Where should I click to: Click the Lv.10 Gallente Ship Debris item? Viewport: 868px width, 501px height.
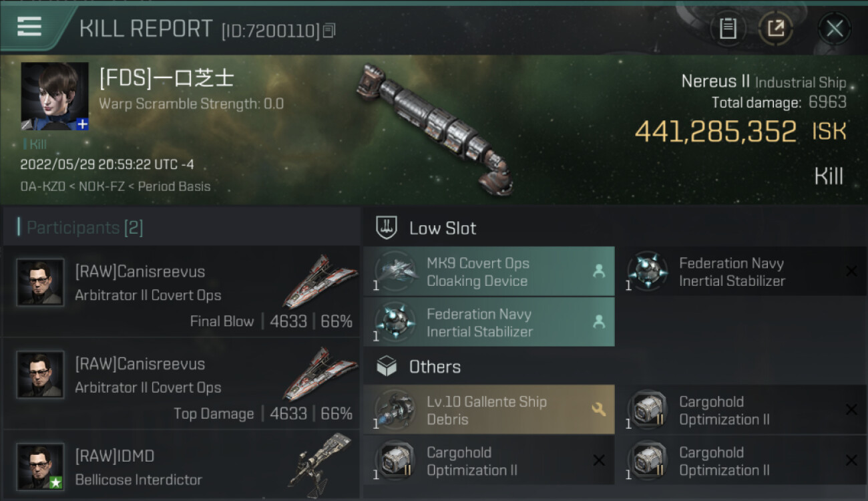pyautogui.click(x=488, y=410)
